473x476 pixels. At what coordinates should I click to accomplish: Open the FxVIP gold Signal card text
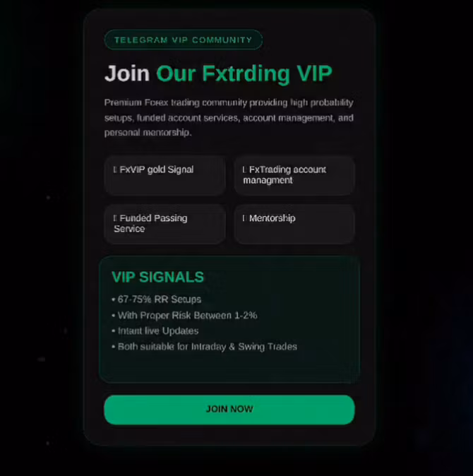pos(157,169)
